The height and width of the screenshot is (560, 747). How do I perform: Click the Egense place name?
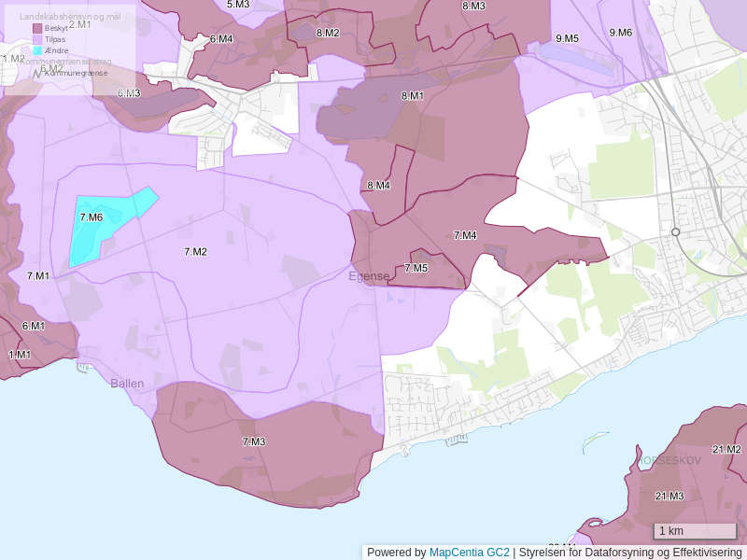(x=369, y=276)
